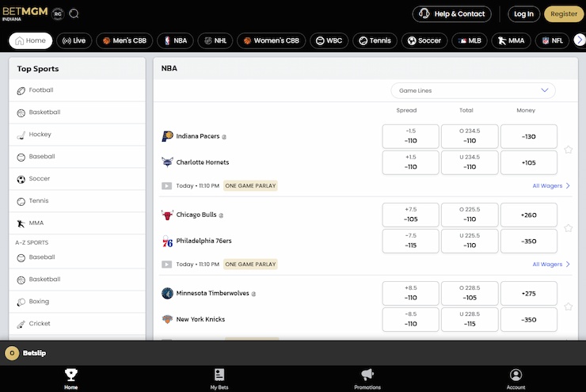Select Tennis in Top Sports
The image size is (586, 392).
pyautogui.click(x=78, y=200)
